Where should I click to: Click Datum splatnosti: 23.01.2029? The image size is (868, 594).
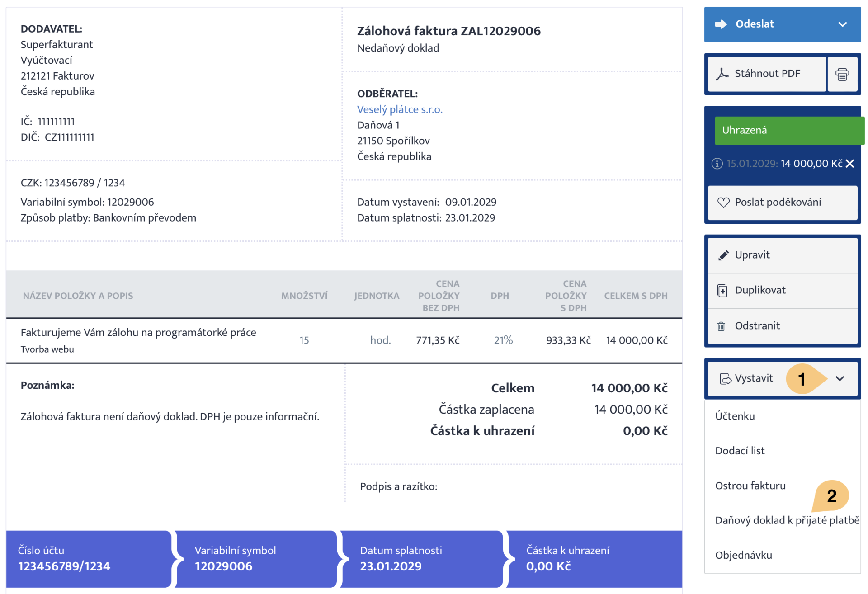coord(426,218)
